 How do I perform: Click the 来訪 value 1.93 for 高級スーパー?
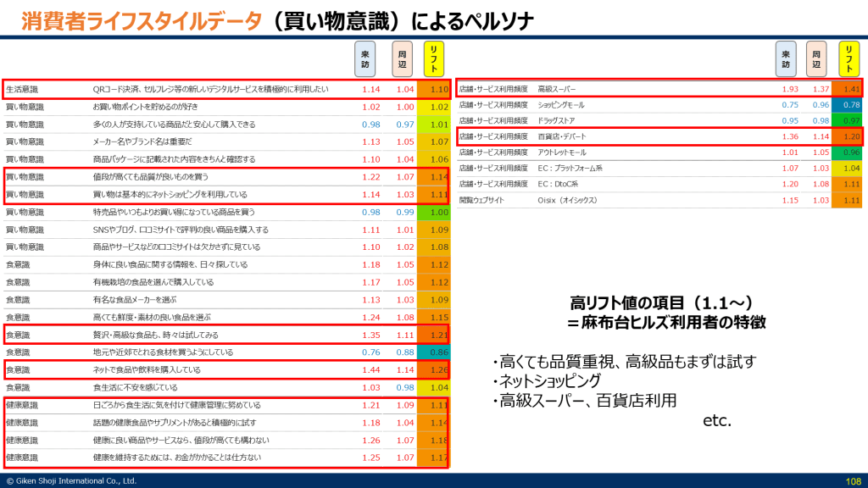pos(790,89)
